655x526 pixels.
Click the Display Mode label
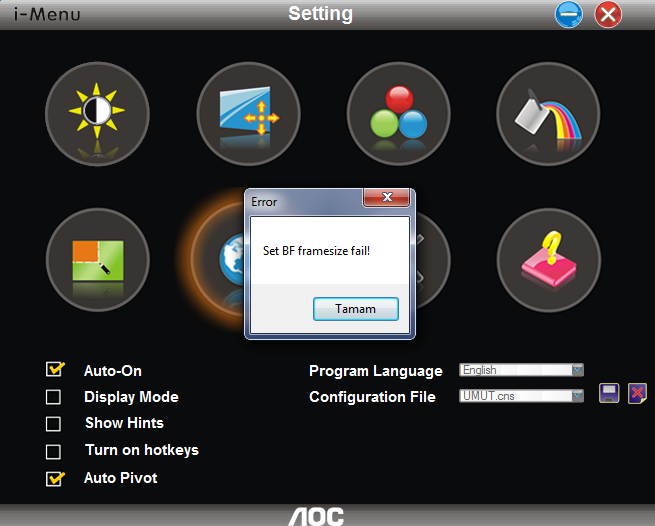tap(131, 397)
